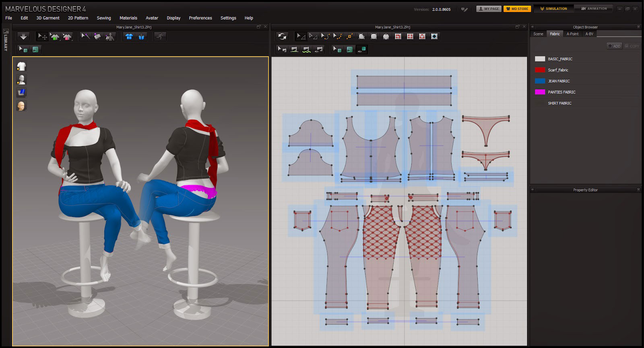Toggle garment display shirt icon in 3D view
Viewport: 644px width, 348px height.
coord(21,67)
